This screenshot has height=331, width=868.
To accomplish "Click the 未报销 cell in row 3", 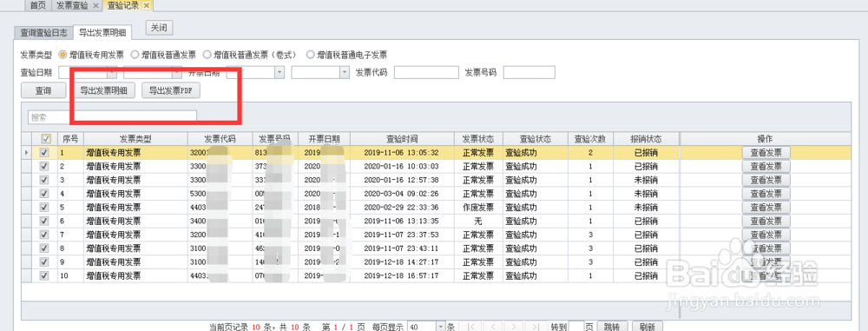I will 646,180.
